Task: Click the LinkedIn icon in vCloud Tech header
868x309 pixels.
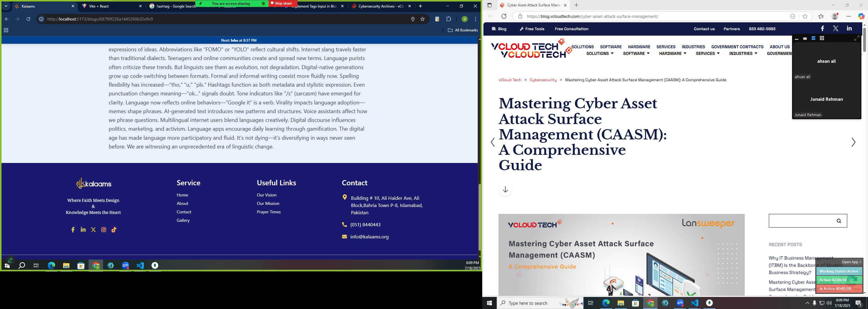Action: 849,29
